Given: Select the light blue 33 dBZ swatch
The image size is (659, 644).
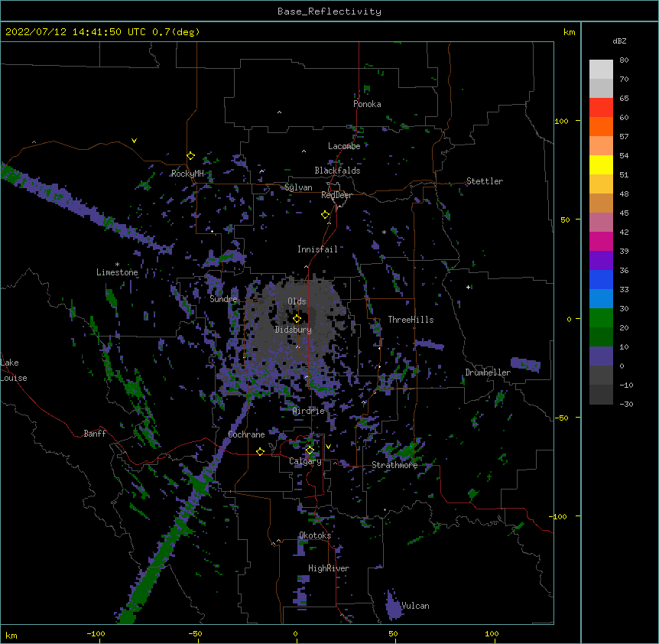Looking at the screenshot, I should coord(601,299).
